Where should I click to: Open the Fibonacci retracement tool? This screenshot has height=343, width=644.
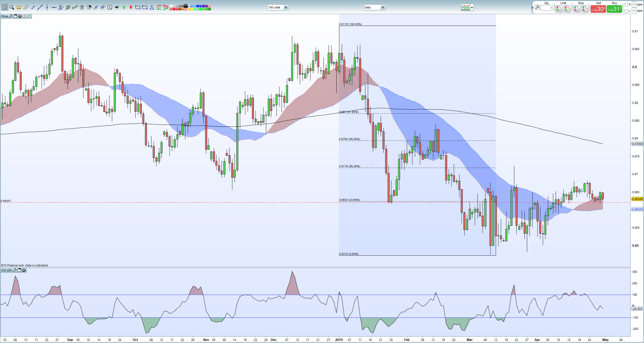coord(68,7)
